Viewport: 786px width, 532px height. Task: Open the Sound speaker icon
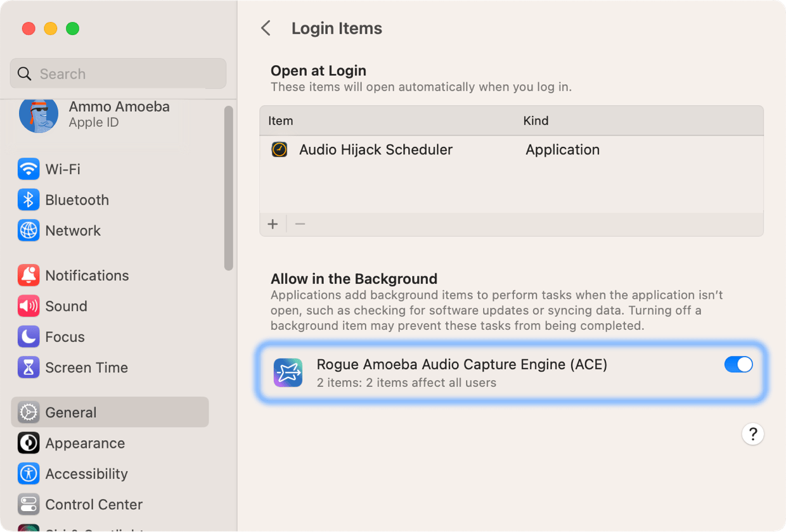tap(28, 307)
